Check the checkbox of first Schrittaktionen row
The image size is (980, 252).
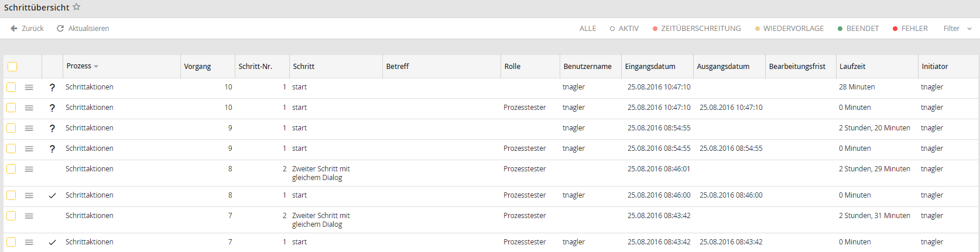(x=11, y=87)
